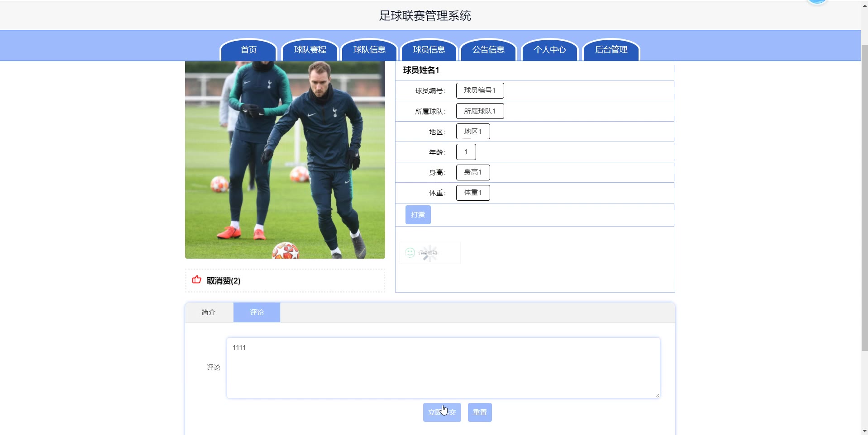Viewport: 868px width, 435px height.
Task: Submit comment with 立即提交 button
Action: coord(442,412)
